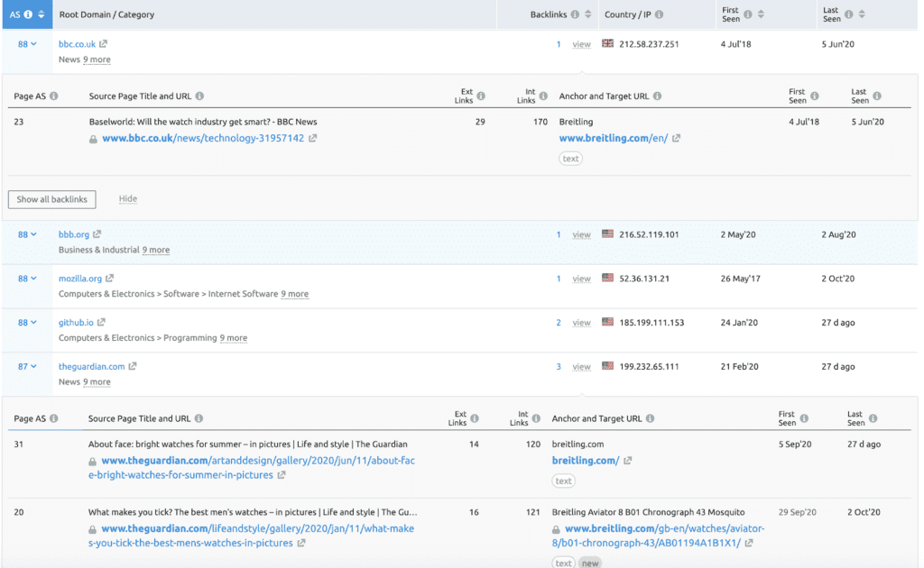Click the info icon beside the AS header
This screenshot has height=568, width=924.
[x=28, y=14]
